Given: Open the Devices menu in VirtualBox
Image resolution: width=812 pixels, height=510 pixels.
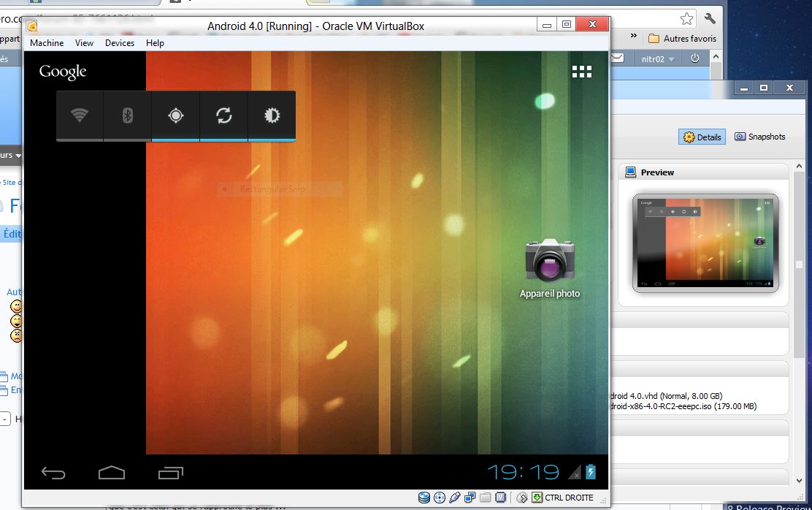Looking at the screenshot, I should [x=119, y=42].
